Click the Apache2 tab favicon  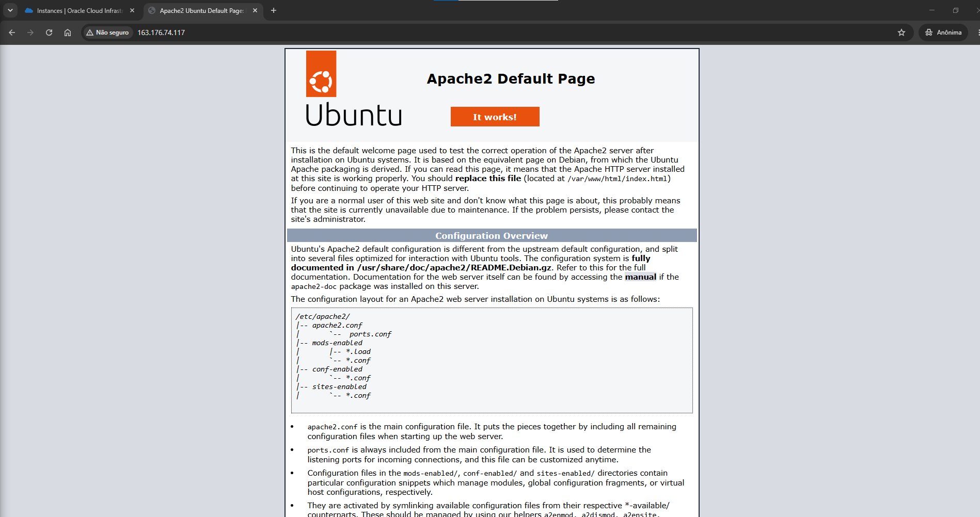pyautogui.click(x=152, y=10)
